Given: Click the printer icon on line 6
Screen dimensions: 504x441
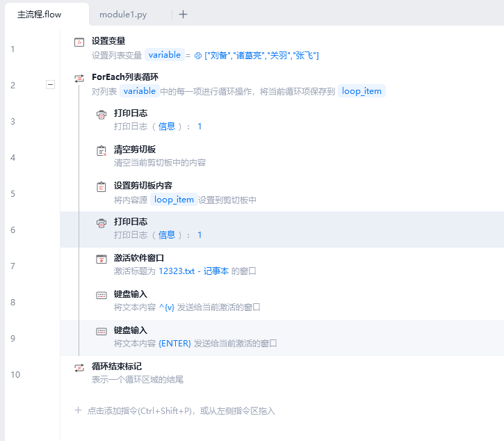Looking at the screenshot, I should pyautogui.click(x=101, y=223).
